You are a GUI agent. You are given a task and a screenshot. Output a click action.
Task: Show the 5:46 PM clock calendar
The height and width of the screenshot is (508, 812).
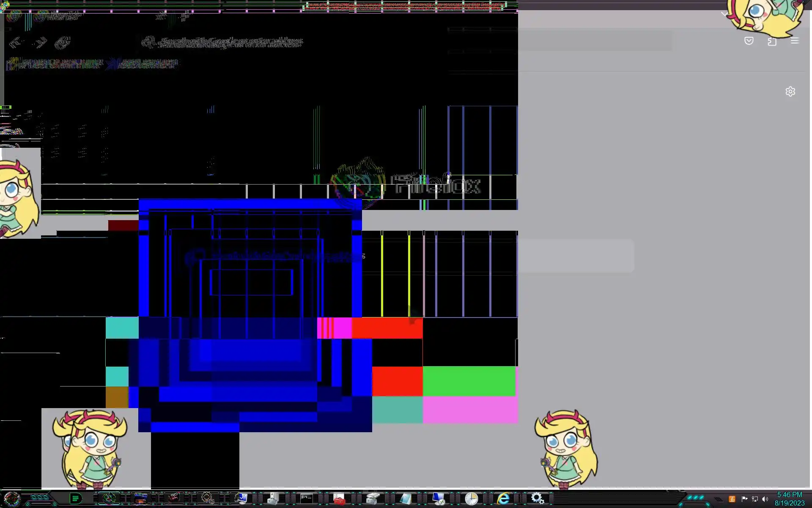789,499
